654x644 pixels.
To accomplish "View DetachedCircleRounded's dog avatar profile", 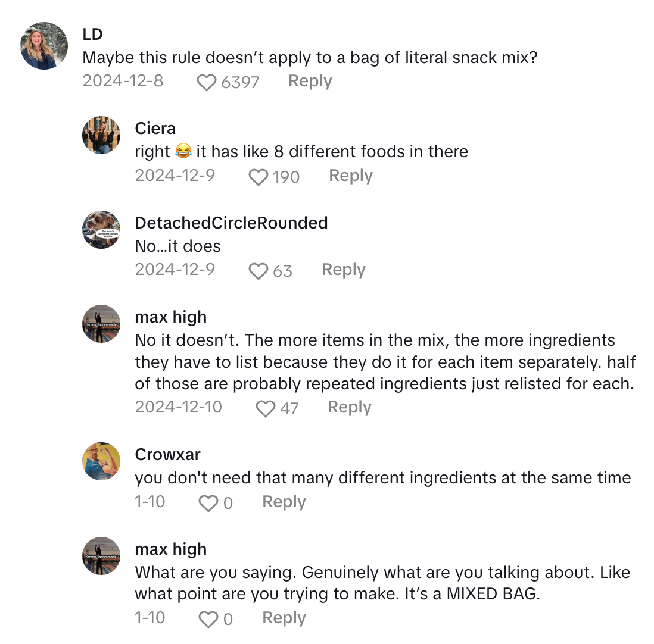I will click(x=101, y=230).
